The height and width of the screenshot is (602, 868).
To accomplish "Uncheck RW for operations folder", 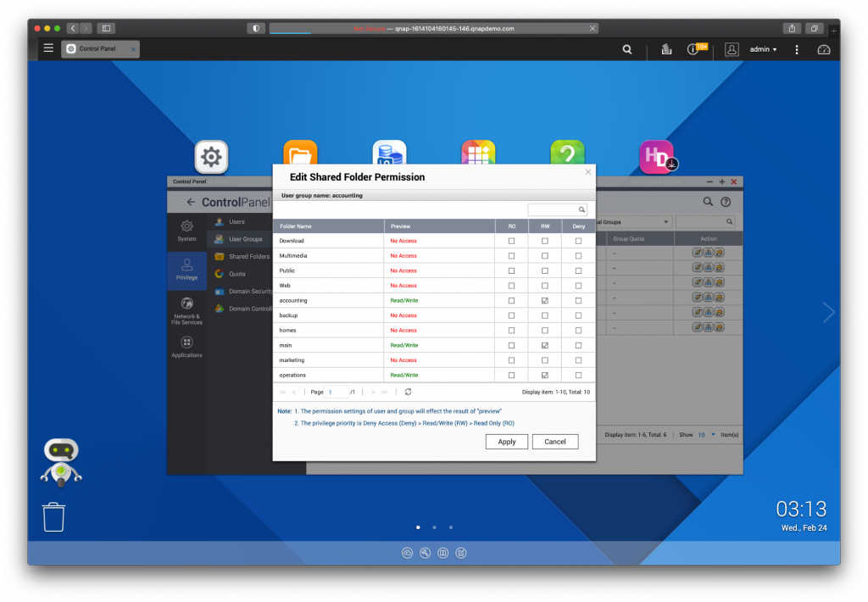I will pos(545,376).
